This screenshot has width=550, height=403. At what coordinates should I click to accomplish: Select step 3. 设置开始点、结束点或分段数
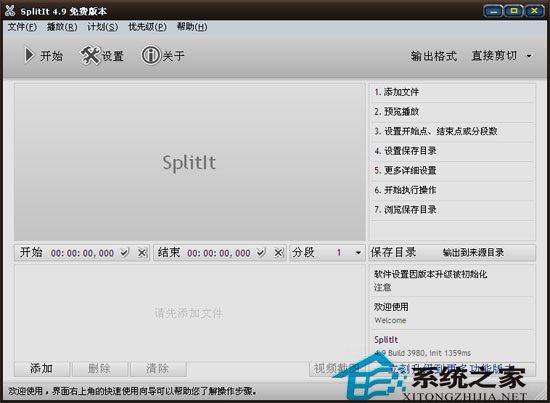pyautogui.click(x=452, y=132)
